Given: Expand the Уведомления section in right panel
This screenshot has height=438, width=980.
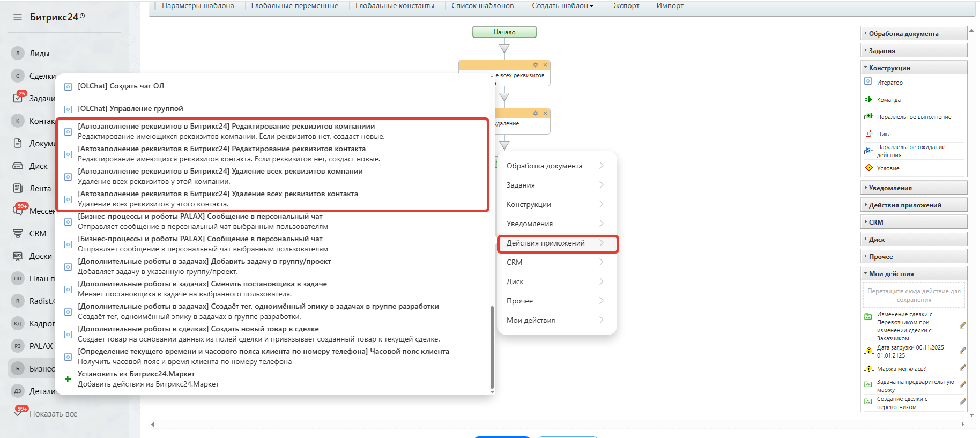Looking at the screenshot, I should (914, 188).
